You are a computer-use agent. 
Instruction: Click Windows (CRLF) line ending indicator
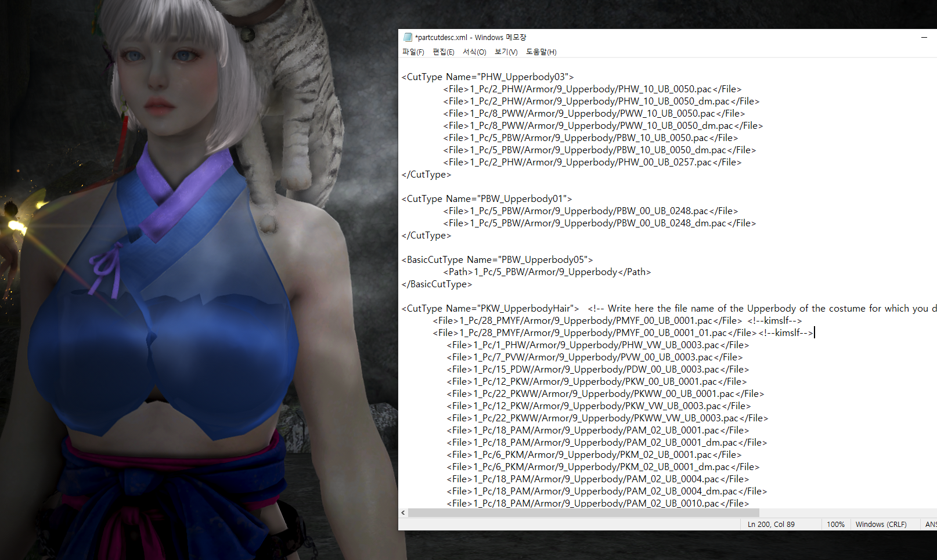coord(881,524)
